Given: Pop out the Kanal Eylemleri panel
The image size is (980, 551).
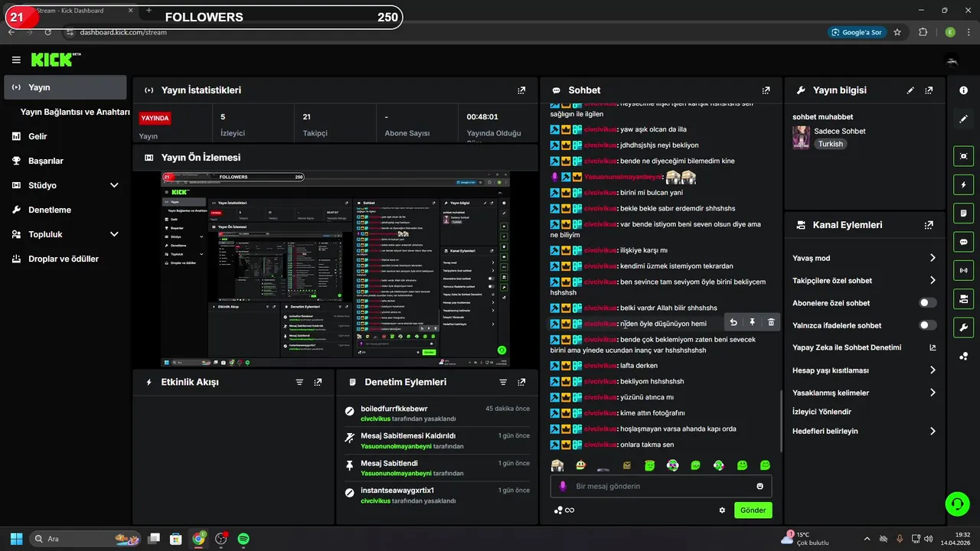Looking at the screenshot, I should tap(929, 225).
